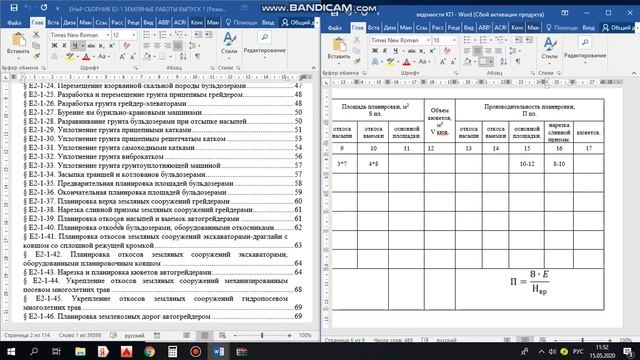Open Файл tab in right Word window
The width and height of the screenshot is (640, 360).
[335, 28]
